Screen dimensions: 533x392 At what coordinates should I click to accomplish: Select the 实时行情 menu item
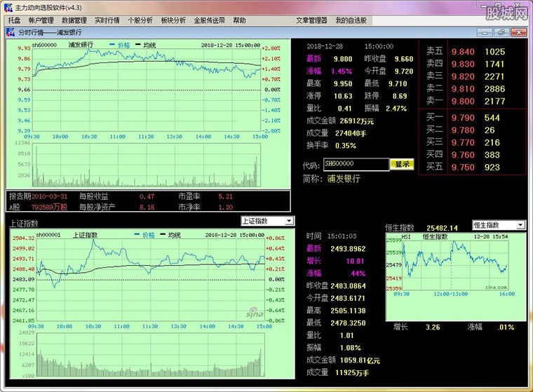pyautogui.click(x=107, y=20)
